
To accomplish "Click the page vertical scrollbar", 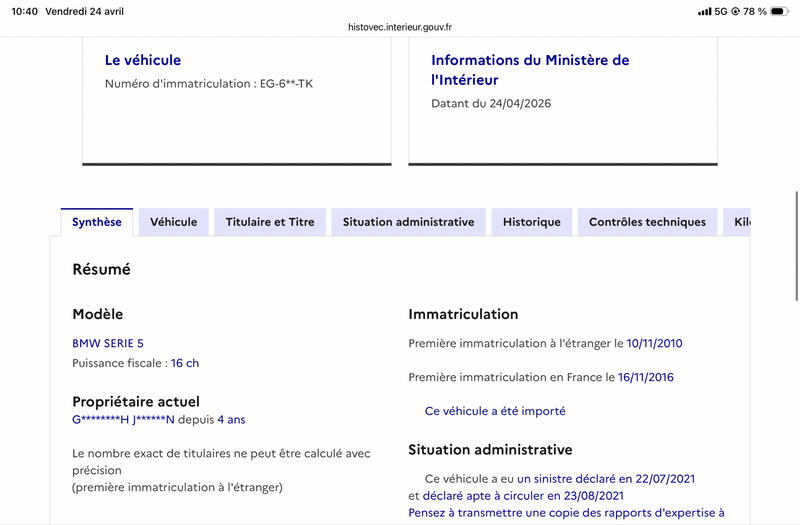I will (x=796, y=246).
